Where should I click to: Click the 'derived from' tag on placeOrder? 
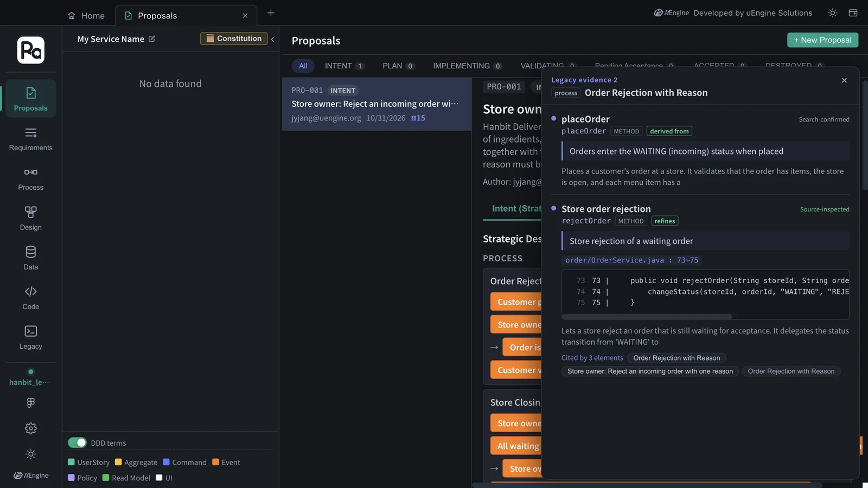669,131
